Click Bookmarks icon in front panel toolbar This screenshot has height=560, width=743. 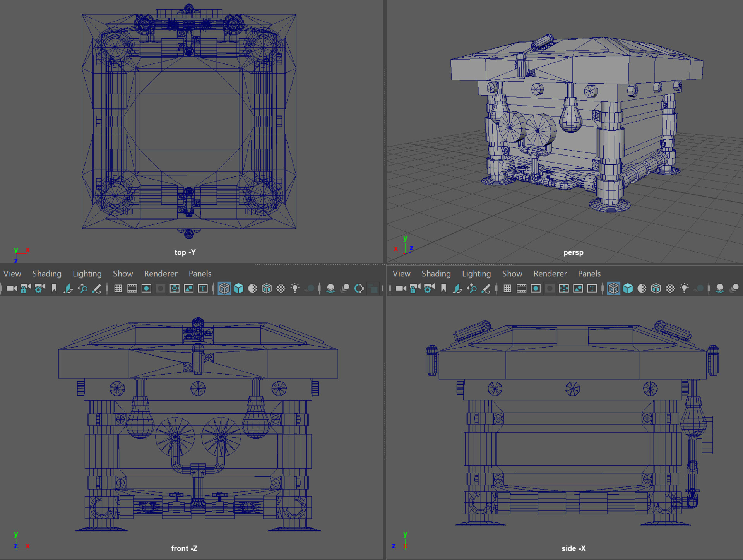pos(54,288)
